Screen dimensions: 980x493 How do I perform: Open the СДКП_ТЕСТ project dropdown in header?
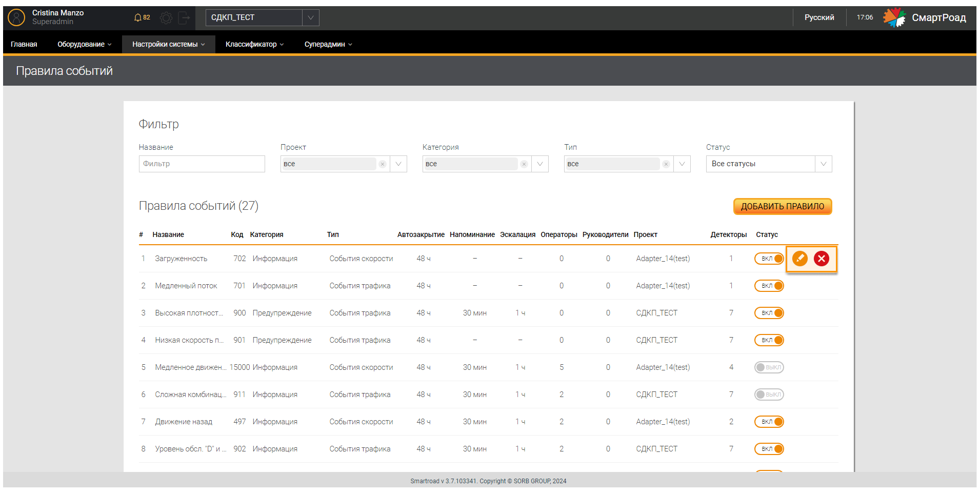click(x=263, y=17)
